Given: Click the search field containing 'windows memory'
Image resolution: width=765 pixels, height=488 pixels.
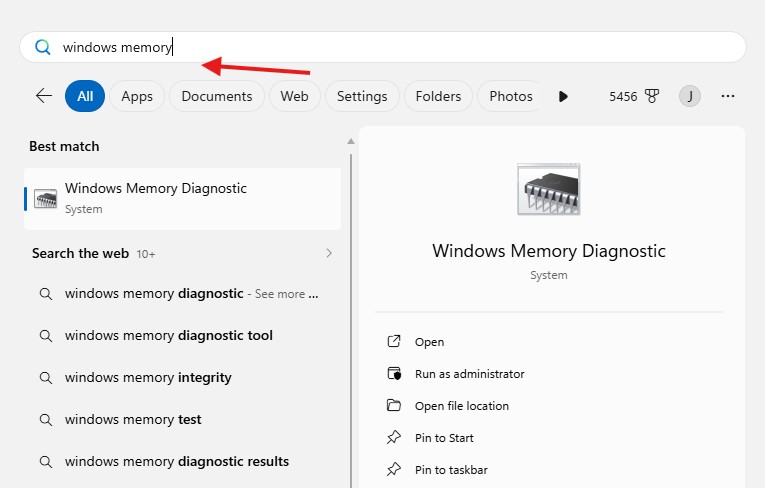Looking at the screenshot, I should coord(382,47).
